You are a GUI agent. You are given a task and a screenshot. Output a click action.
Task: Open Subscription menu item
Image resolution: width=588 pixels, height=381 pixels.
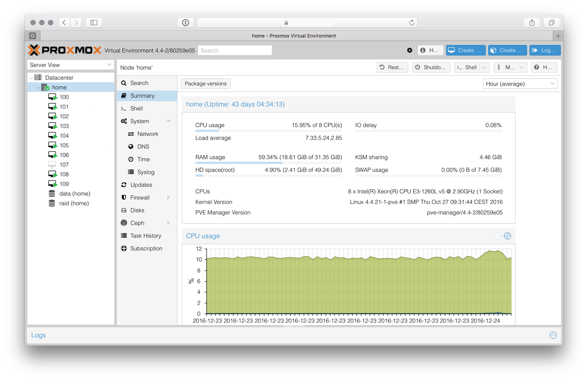[147, 248]
